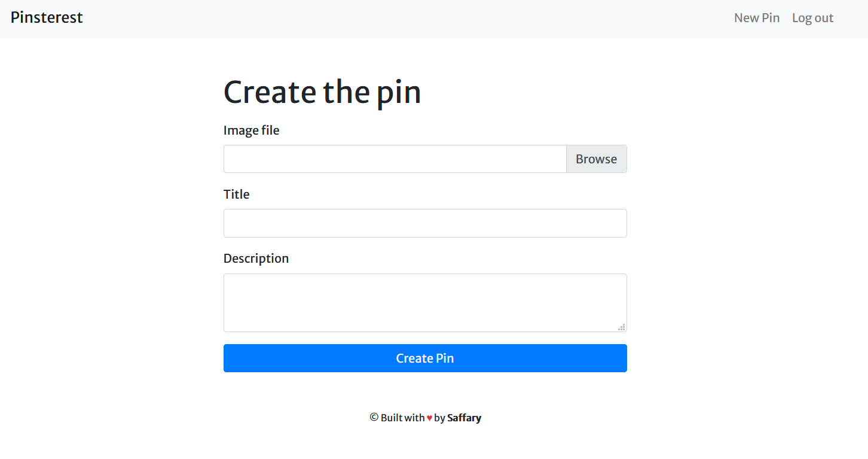The image size is (868, 459).
Task: Click inside the Description text area
Action: [x=425, y=302]
